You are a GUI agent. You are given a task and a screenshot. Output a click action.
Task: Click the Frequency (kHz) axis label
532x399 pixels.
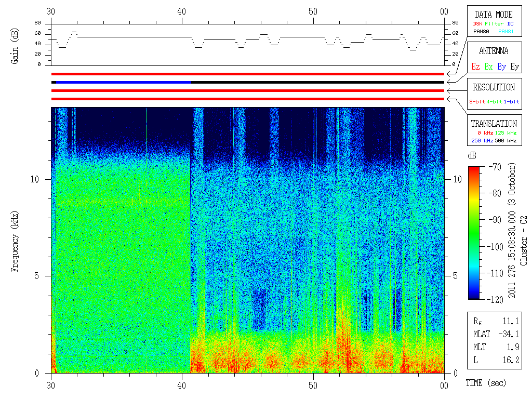coord(15,241)
